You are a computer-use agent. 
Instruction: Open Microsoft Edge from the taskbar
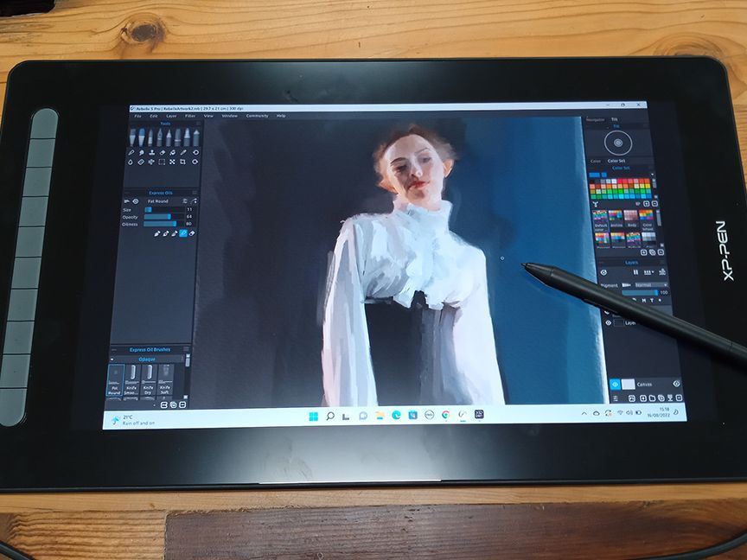coord(396,415)
